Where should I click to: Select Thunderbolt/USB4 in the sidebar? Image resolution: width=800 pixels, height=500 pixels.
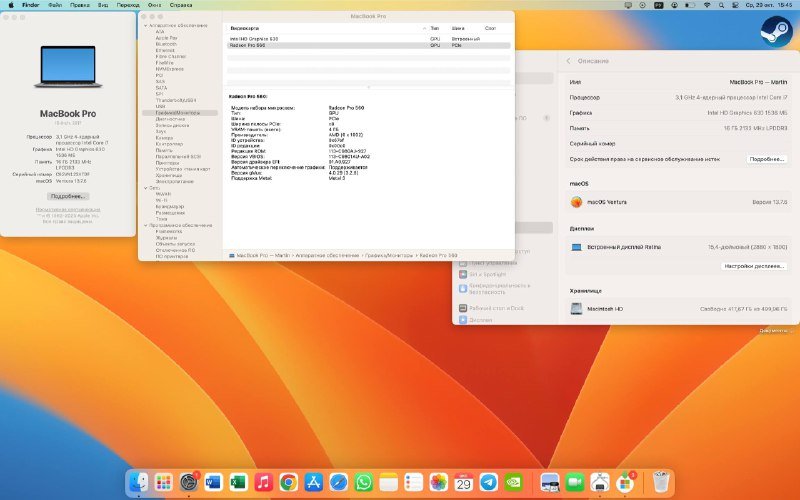176,101
